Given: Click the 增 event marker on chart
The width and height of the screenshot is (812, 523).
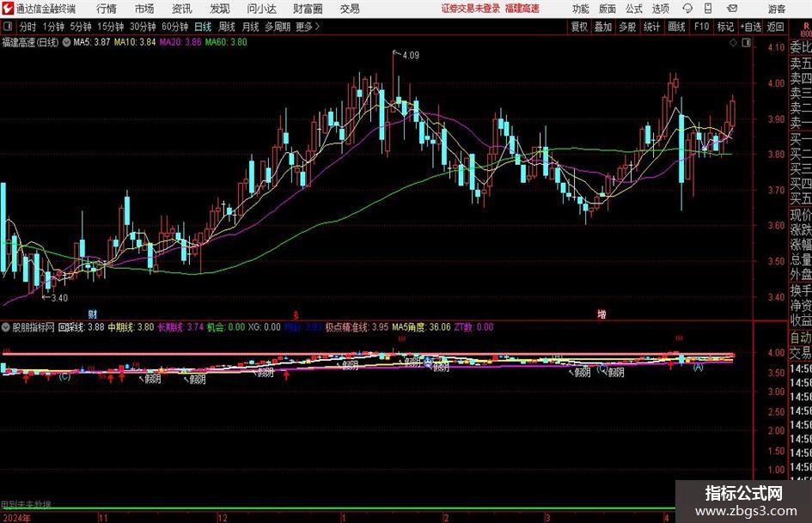Looking at the screenshot, I should coord(601,314).
